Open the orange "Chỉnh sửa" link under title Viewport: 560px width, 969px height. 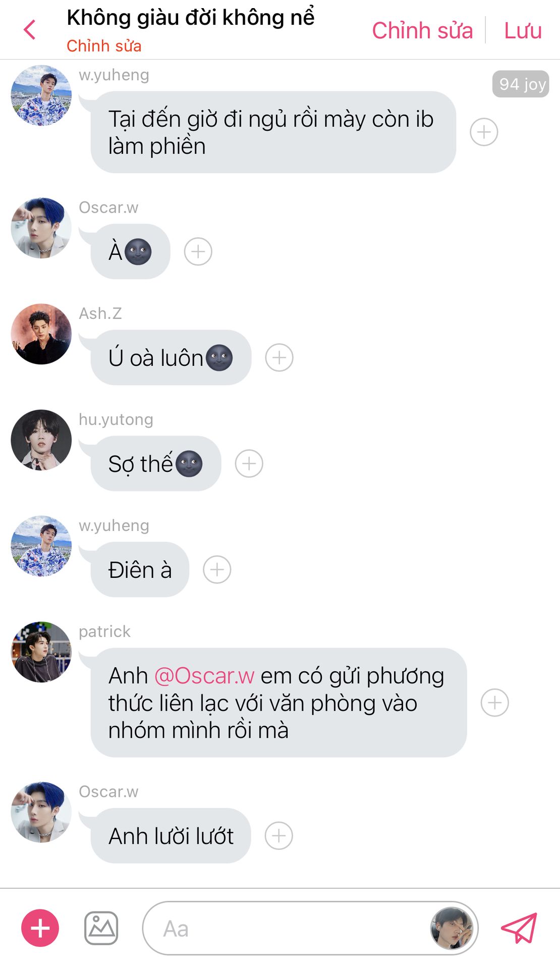(x=104, y=46)
